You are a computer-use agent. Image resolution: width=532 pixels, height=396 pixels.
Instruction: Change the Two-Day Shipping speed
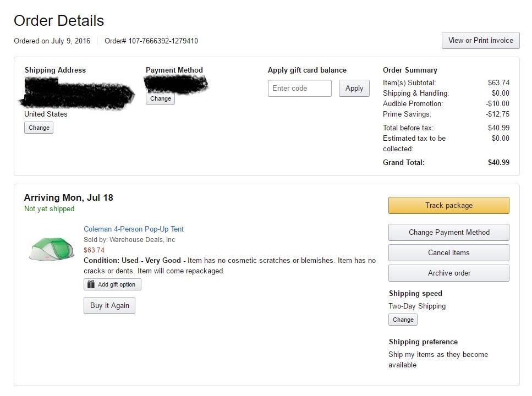[403, 320]
